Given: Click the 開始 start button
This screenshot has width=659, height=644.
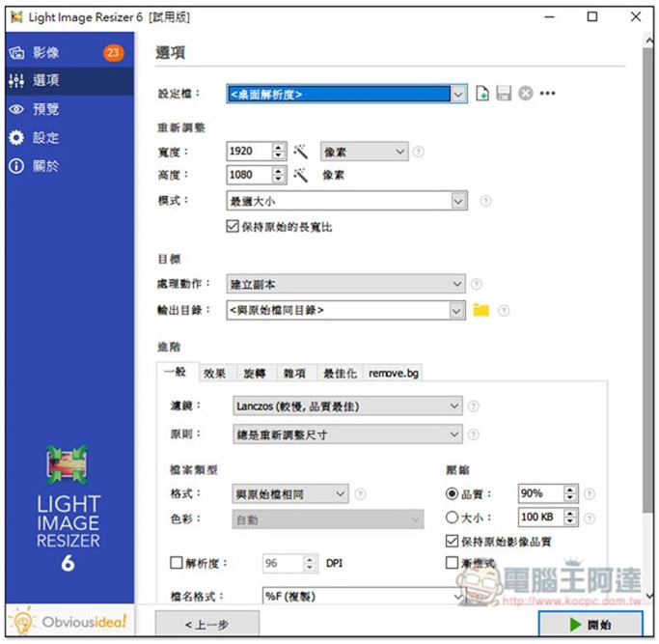Looking at the screenshot, I should [590, 624].
